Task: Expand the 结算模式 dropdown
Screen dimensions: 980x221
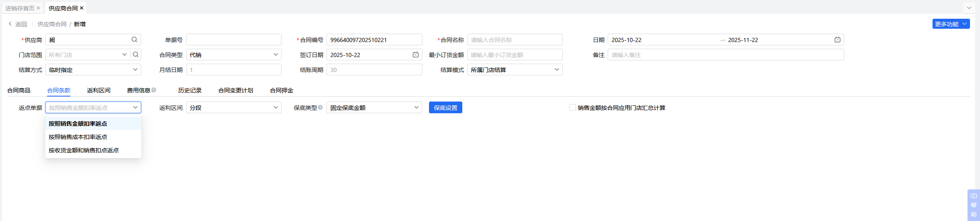Action: point(515,70)
